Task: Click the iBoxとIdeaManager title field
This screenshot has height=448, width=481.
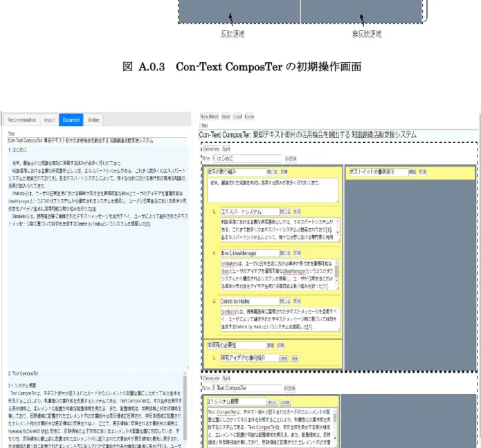Action: [x=250, y=253]
